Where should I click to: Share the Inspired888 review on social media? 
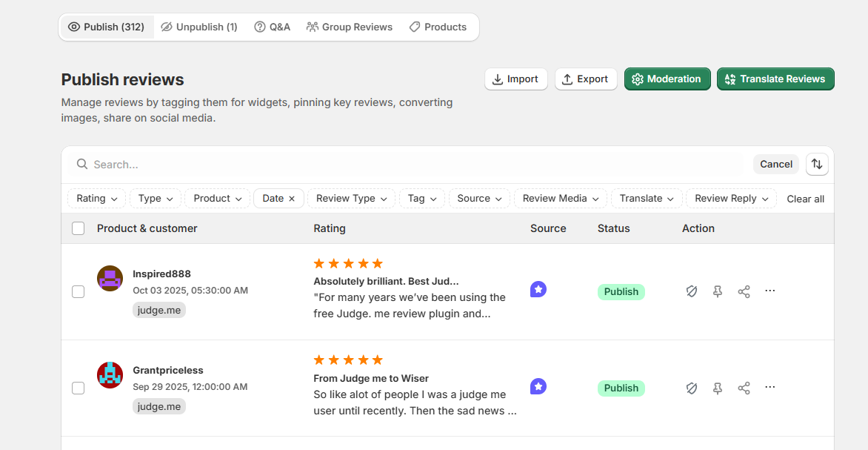tap(744, 291)
